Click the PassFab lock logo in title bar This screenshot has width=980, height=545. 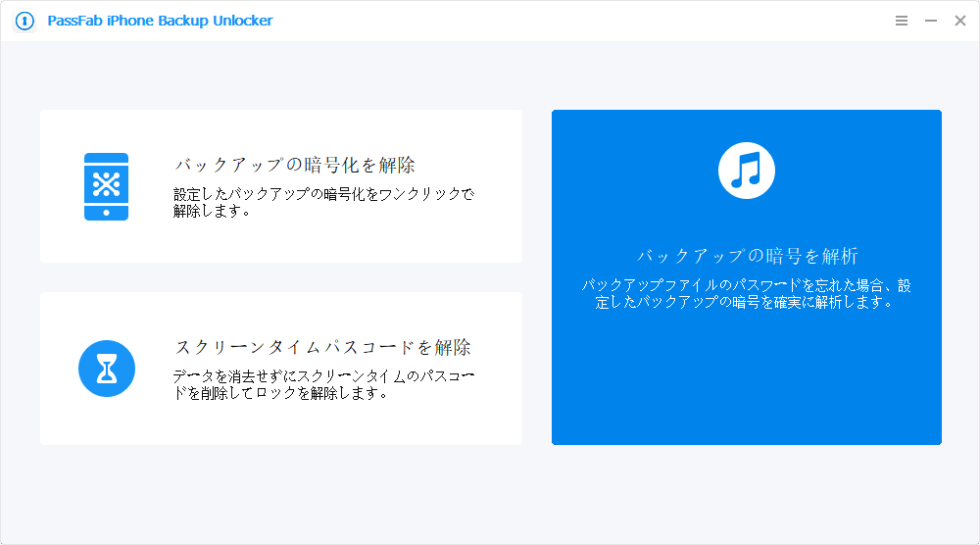pyautogui.click(x=25, y=21)
